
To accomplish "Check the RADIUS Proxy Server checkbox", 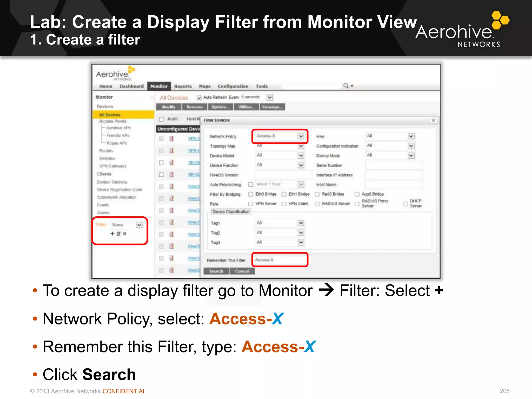I will [357, 204].
